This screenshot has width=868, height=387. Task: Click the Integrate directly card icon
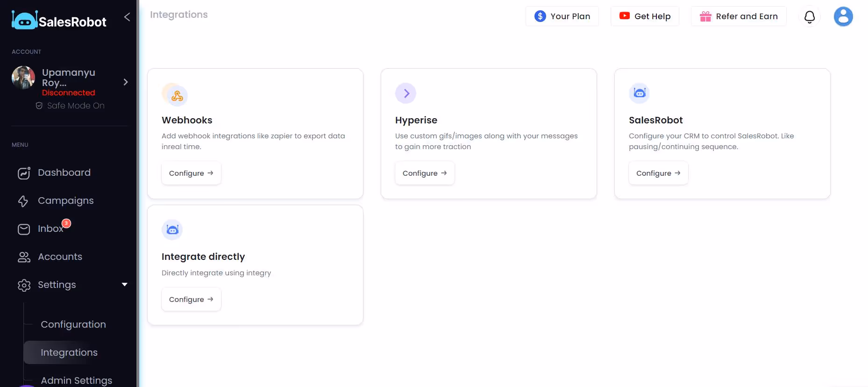pos(172,230)
